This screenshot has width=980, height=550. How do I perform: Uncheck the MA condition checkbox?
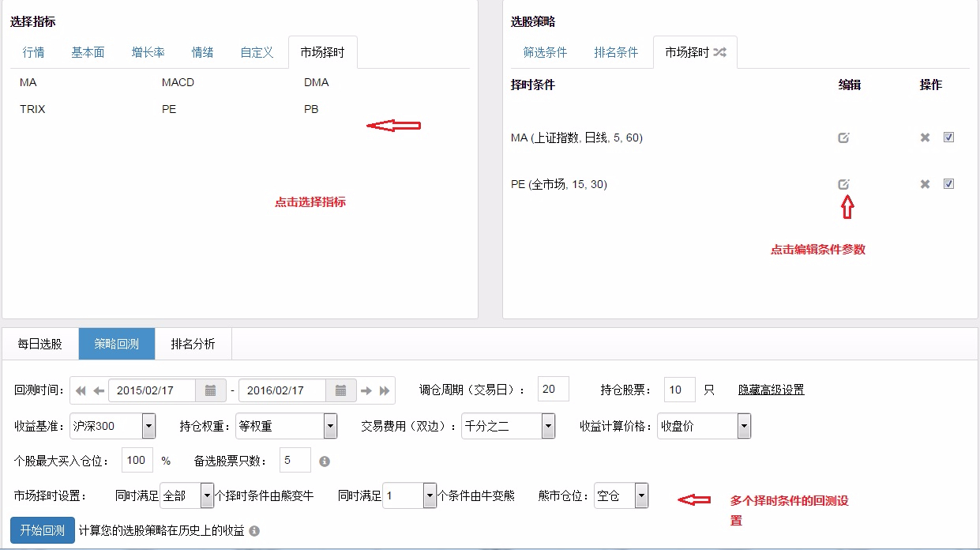948,137
